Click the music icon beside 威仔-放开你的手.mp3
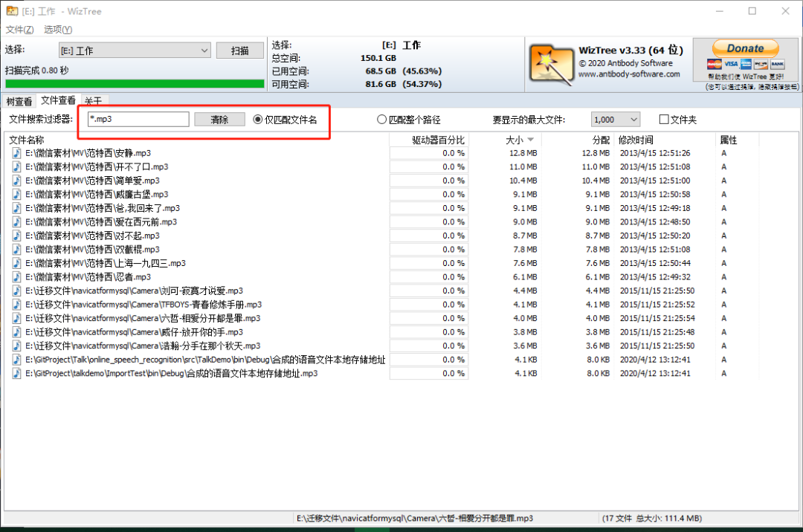The image size is (803, 532). click(x=17, y=333)
